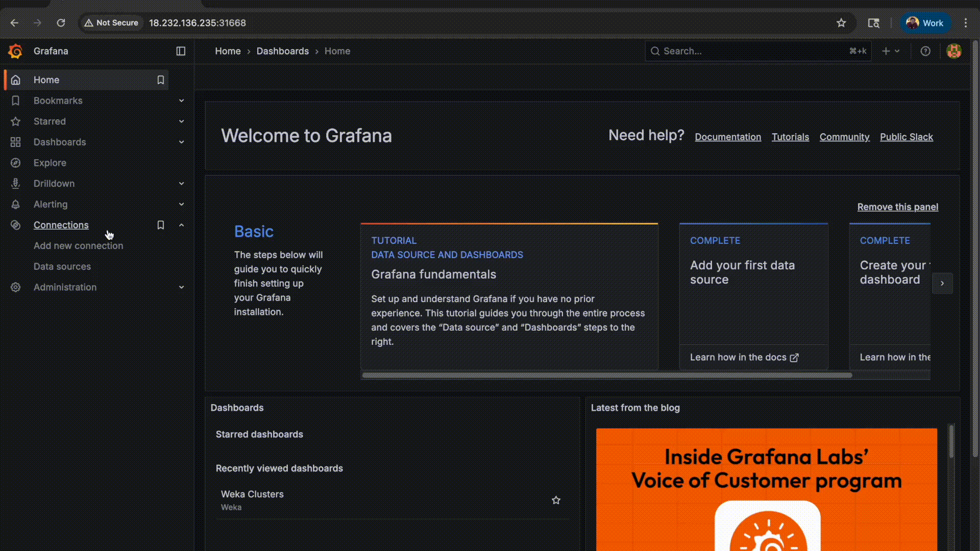Dock or undock the sidebar menu icon

point(181,51)
